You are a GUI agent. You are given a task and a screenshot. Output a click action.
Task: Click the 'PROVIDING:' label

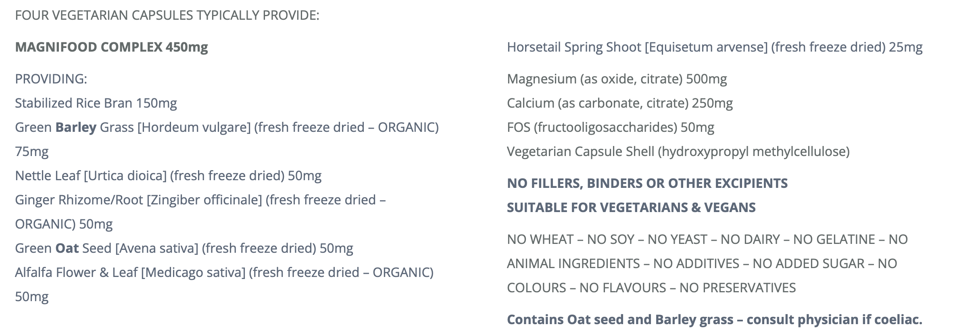[x=51, y=79]
